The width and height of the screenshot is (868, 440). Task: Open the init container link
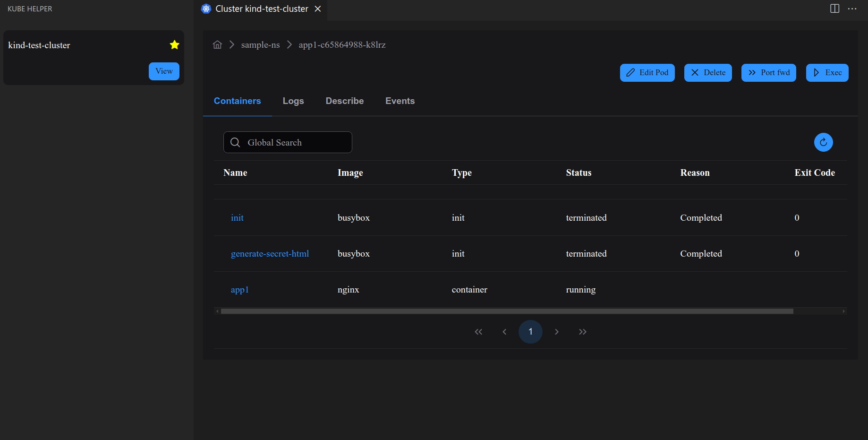coord(237,217)
